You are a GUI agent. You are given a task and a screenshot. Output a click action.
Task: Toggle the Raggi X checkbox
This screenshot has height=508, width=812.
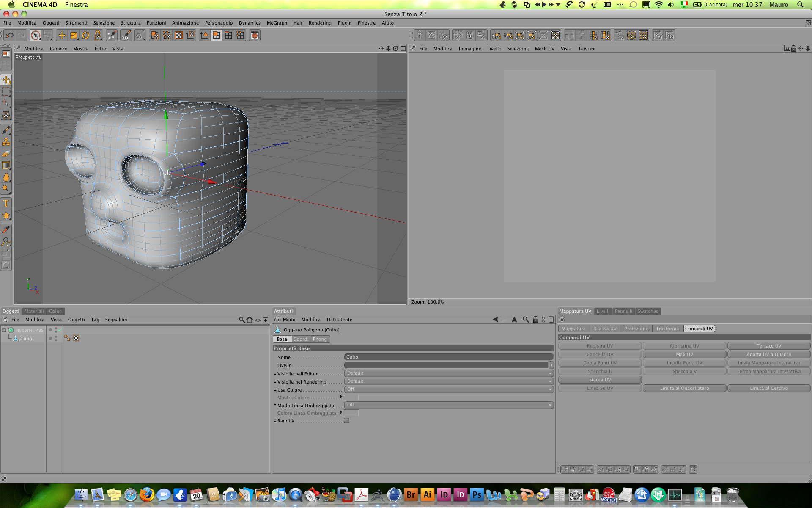(x=346, y=421)
